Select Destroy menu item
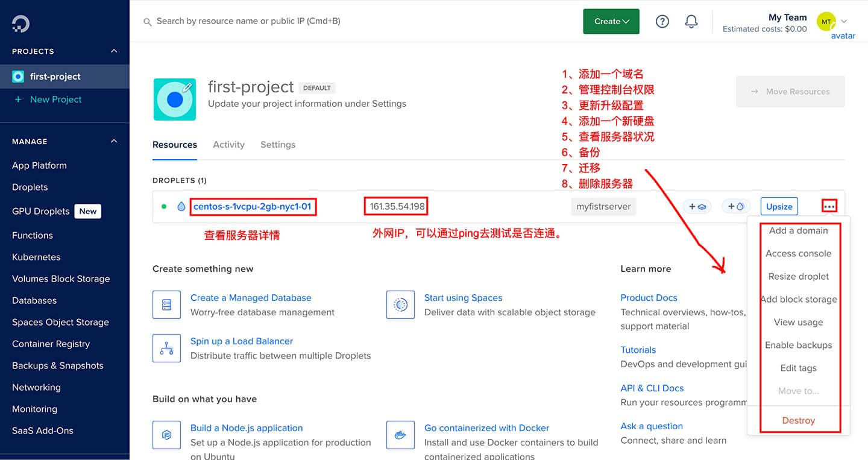Screen dimensions: 868x460 point(799,420)
